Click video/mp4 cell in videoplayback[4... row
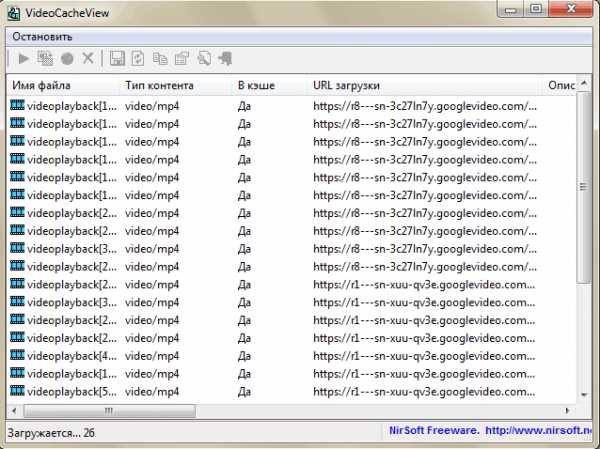 coord(152,356)
